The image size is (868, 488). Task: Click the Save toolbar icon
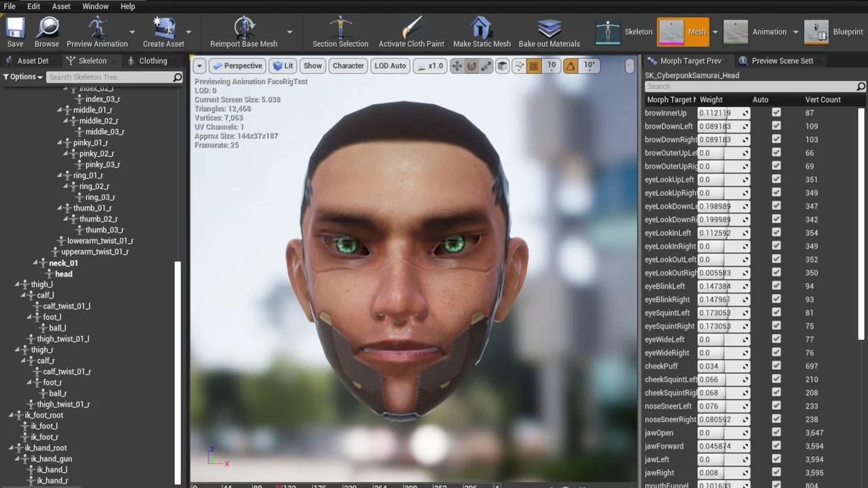(15, 31)
